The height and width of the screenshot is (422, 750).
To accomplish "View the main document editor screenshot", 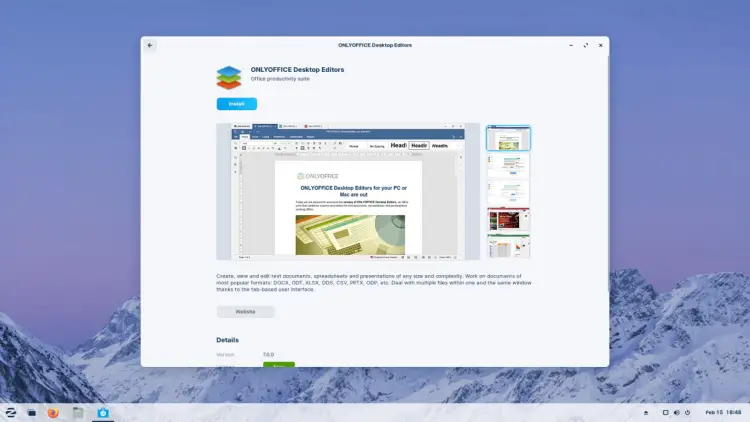I will coord(348,191).
